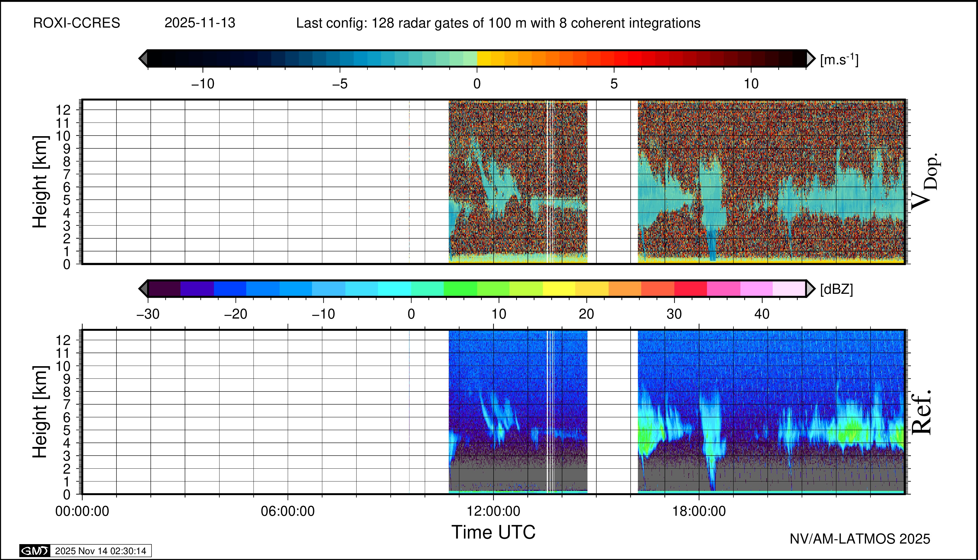Click the ROXI-CCRES title text
Viewport: 978px width, 560px height.
(77, 23)
